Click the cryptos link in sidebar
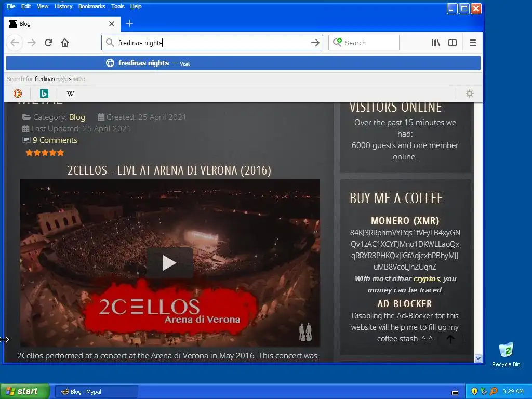 click(427, 278)
